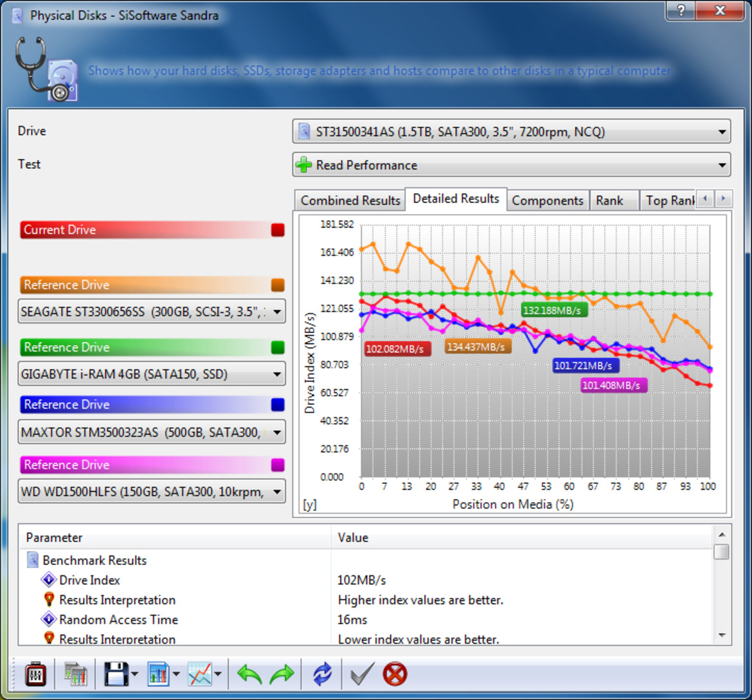Click the Parameter column header
Screen dimensions: 752x700
click(175, 537)
